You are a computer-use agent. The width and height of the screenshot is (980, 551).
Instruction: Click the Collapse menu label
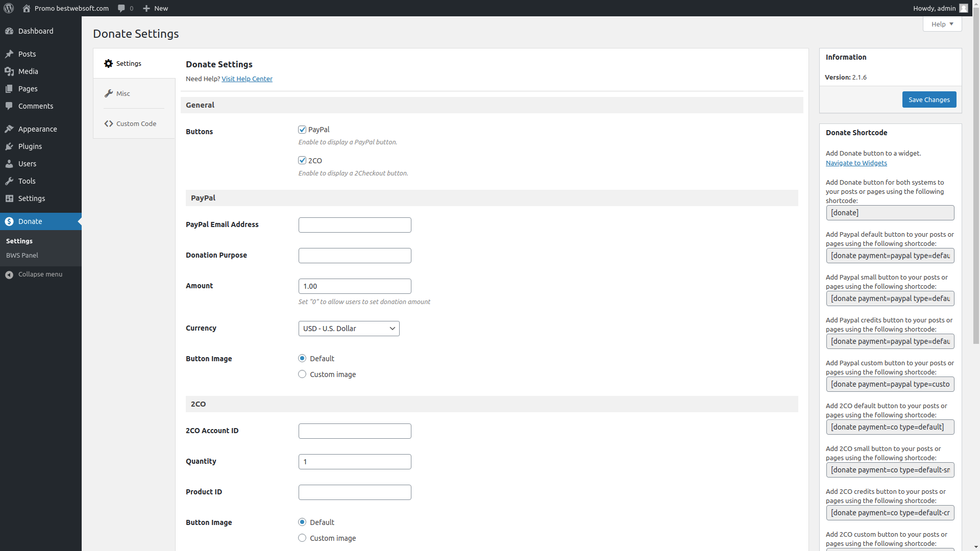coord(40,274)
